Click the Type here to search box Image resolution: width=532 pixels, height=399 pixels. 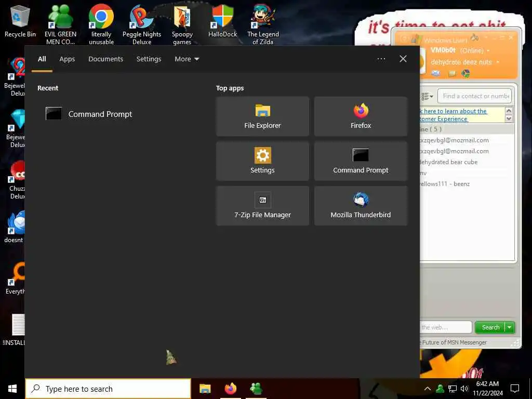coord(108,389)
